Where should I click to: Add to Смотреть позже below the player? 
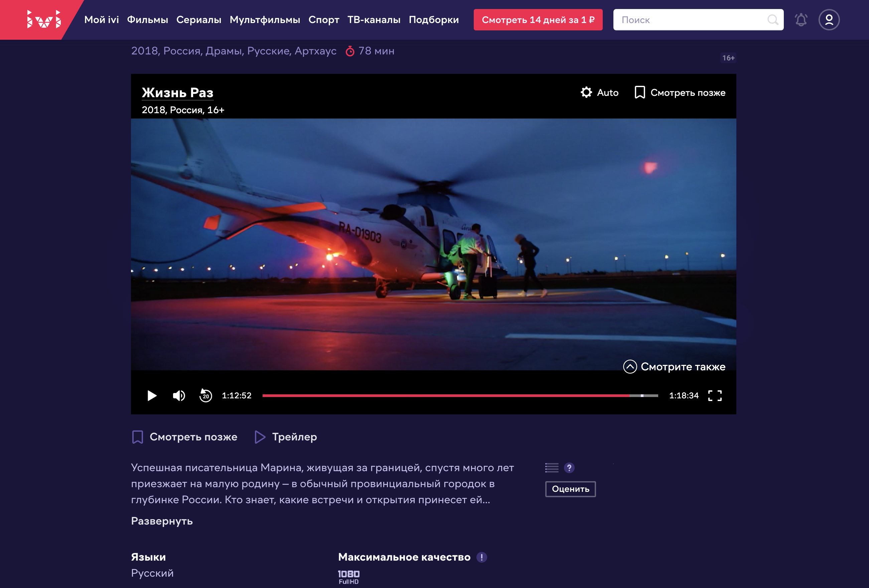(185, 437)
